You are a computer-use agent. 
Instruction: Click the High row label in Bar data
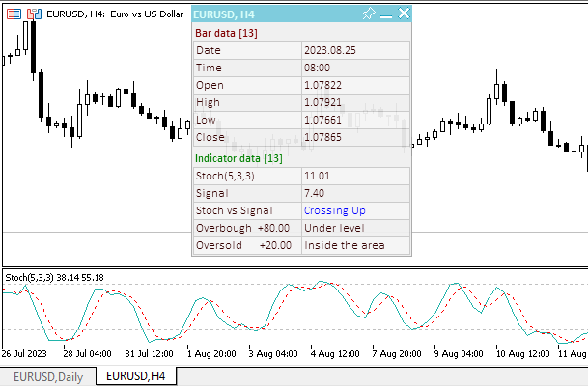point(208,102)
